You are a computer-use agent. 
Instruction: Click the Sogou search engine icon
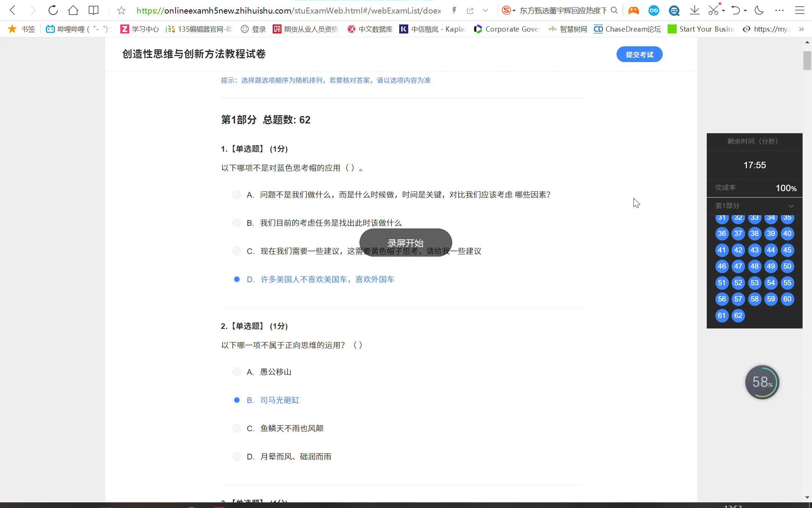(x=506, y=11)
